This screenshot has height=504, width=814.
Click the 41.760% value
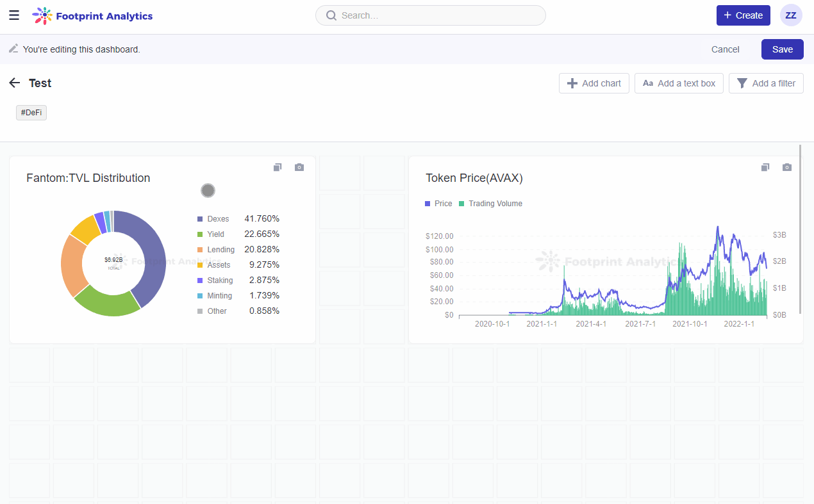click(262, 219)
